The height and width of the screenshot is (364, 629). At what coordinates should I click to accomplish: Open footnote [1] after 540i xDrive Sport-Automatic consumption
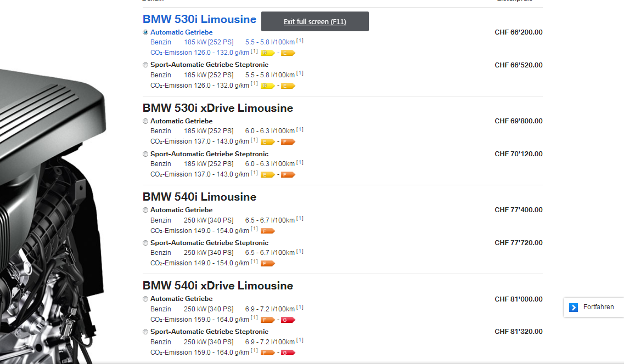300,340
